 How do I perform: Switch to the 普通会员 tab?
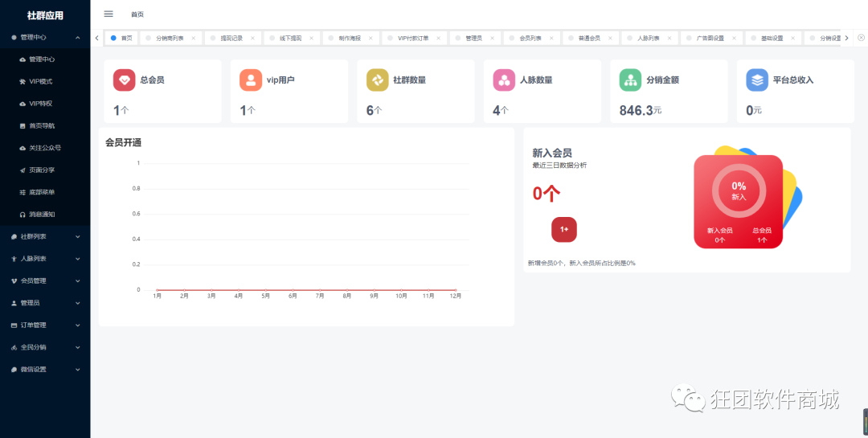click(x=589, y=39)
